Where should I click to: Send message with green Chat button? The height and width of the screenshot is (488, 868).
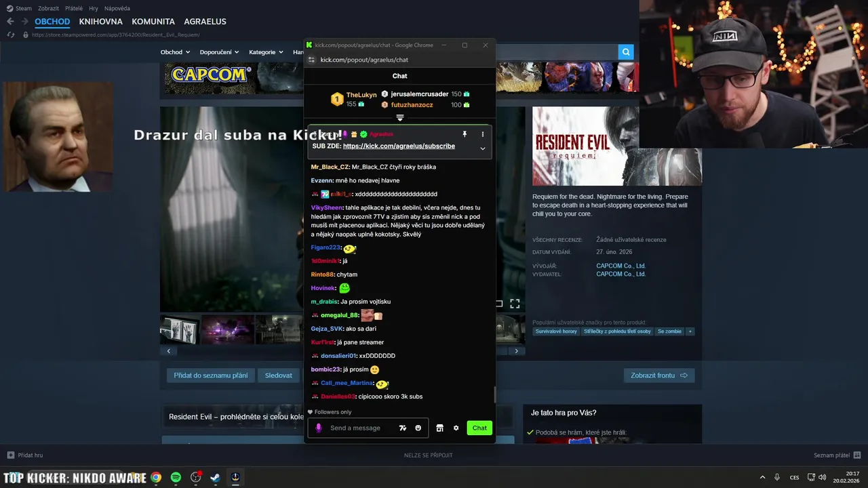point(479,428)
